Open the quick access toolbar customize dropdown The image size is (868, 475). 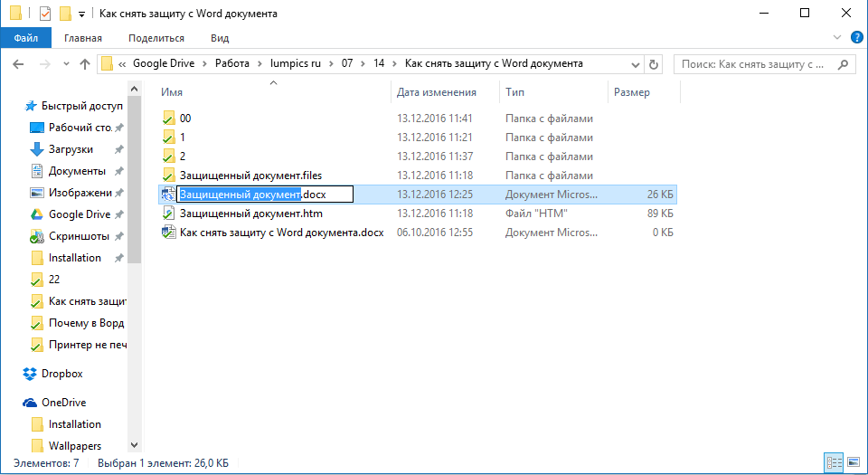tap(82, 14)
